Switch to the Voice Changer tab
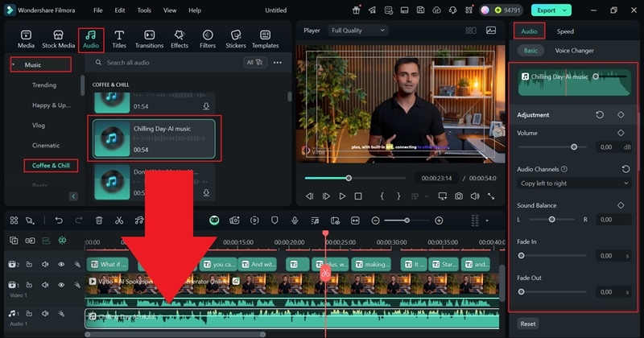This screenshot has width=644, height=338. [574, 51]
